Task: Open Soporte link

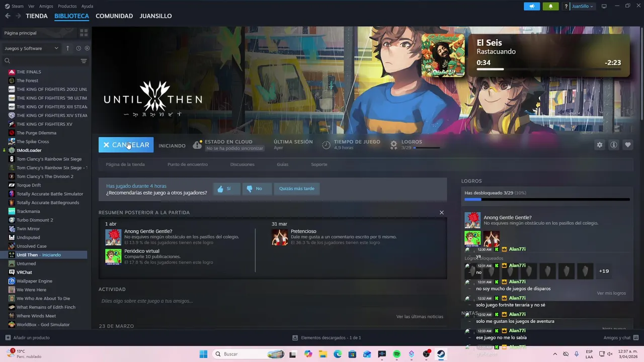Action: 319,164
